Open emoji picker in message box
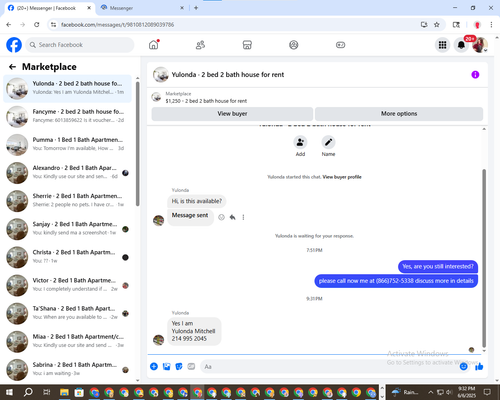 463,367
